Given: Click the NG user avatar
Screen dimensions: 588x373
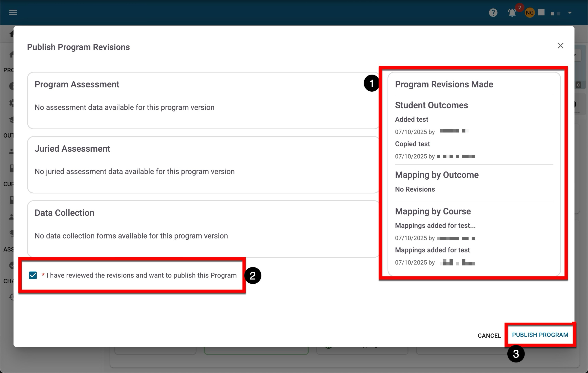Looking at the screenshot, I should 529,13.
